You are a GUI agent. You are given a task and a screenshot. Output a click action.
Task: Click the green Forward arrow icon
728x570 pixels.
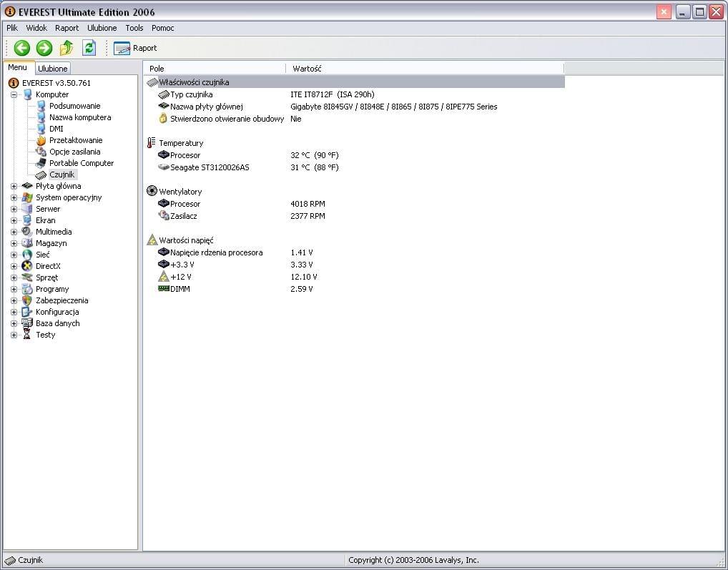click(x=44, y=48)
